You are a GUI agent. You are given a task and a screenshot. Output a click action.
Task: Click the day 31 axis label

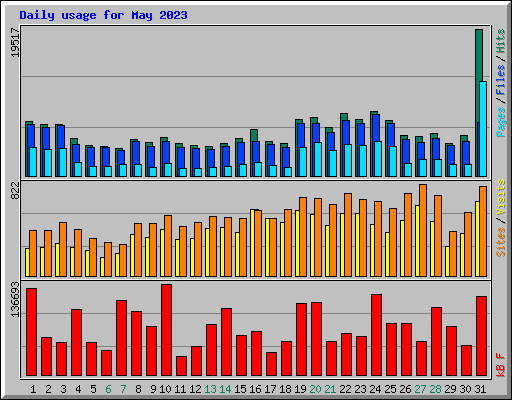(x=480, y=389)
